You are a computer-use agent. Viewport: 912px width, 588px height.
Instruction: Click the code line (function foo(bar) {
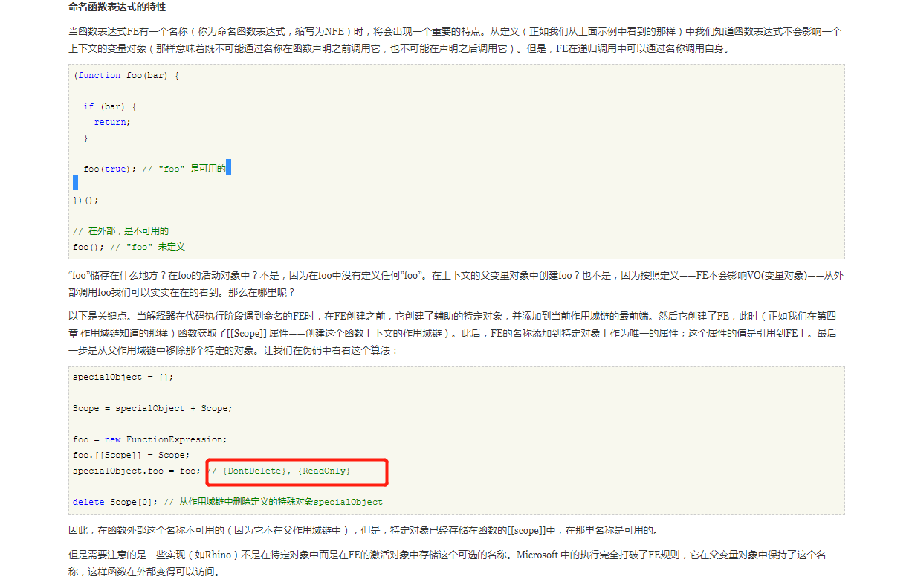coord(126,75)
